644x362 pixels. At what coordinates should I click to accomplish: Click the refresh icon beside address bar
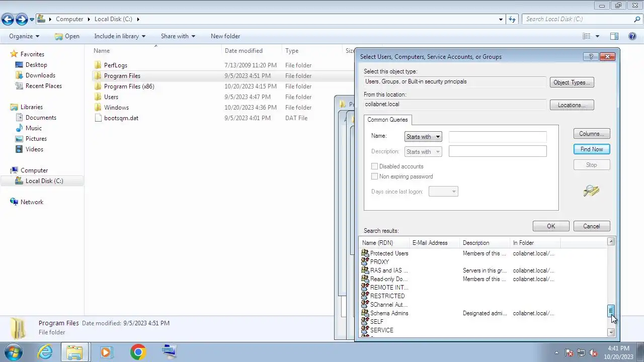(x=512, y=19)
